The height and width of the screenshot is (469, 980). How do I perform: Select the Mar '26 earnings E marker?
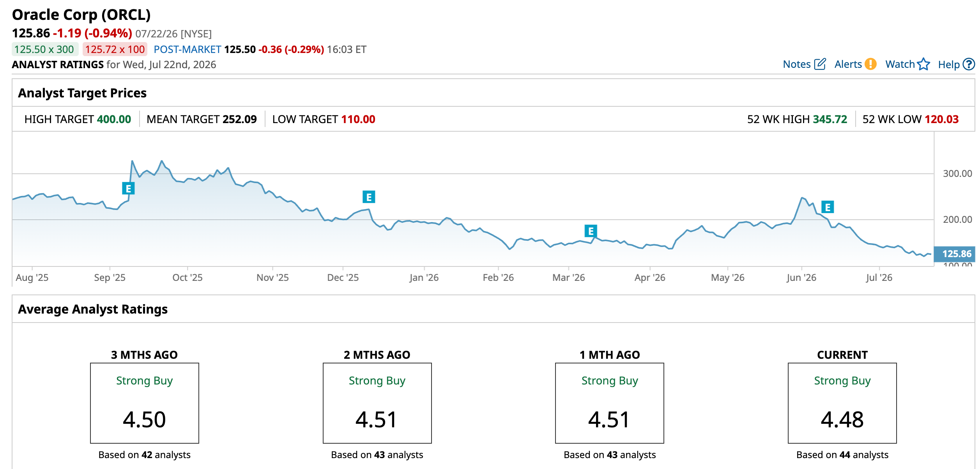591,231
